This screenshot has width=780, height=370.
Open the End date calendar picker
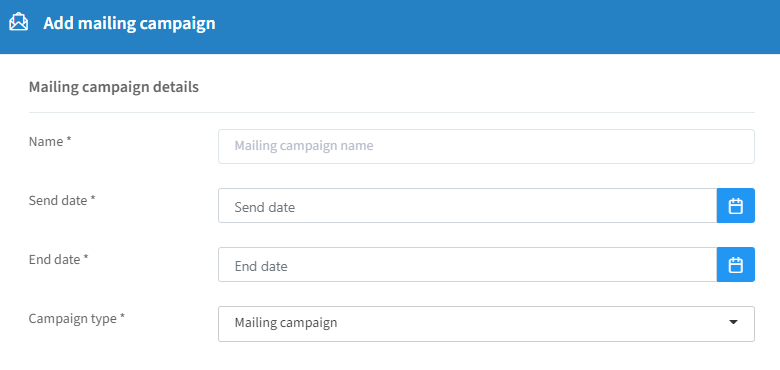[736, 265]
